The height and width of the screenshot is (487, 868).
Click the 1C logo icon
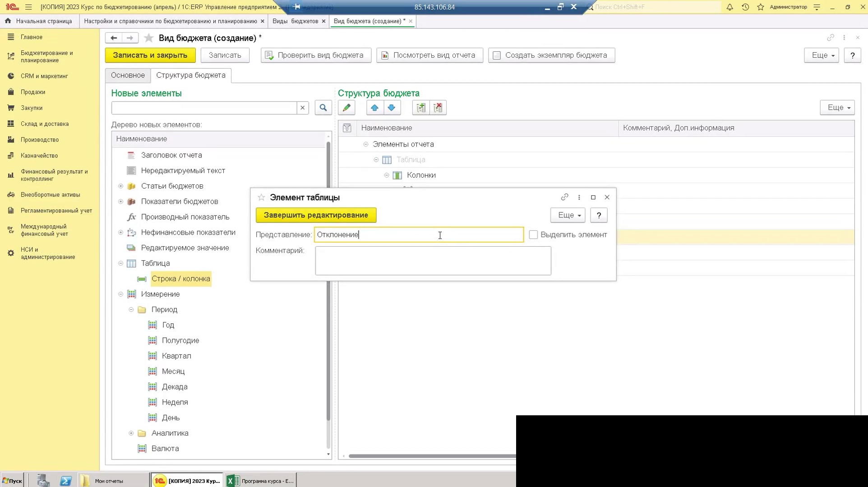[12, 7]
